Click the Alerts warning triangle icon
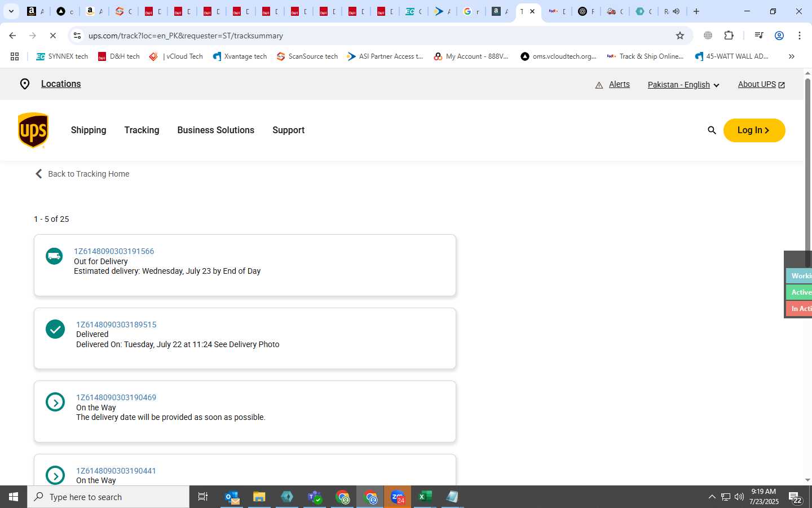 click(x=599, y=85)
